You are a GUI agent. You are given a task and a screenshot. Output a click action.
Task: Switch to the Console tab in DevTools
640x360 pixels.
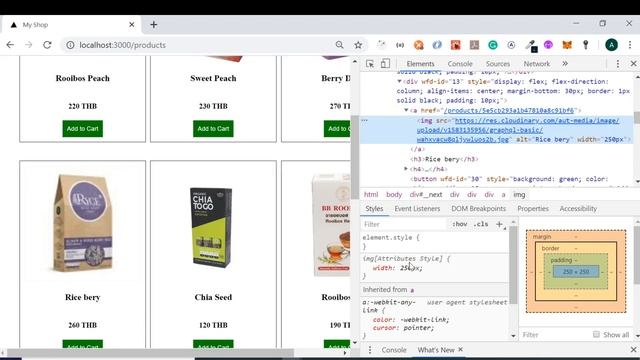pos(460,64)
